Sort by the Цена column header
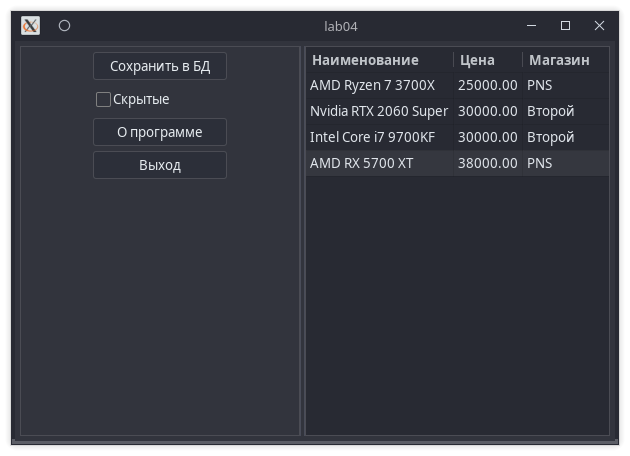Screen dimensions: 630x456 pyautogui.click(x=488, y=60)
